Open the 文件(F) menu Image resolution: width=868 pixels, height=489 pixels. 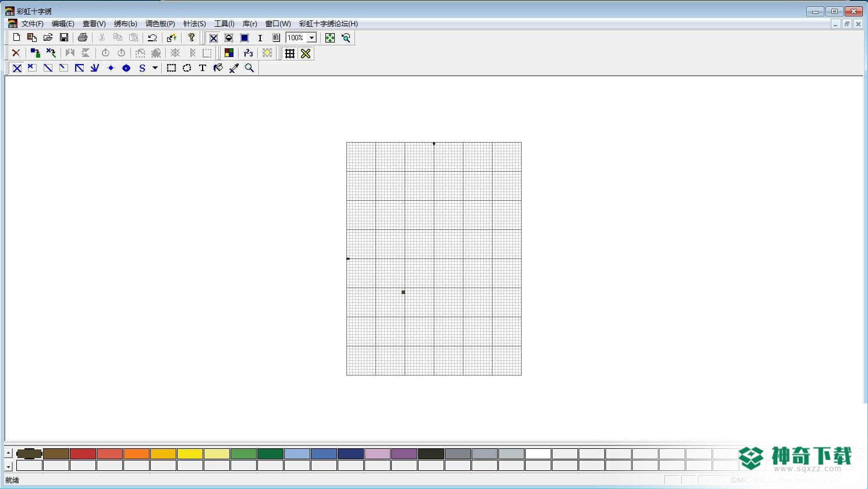tap(33, 24)
